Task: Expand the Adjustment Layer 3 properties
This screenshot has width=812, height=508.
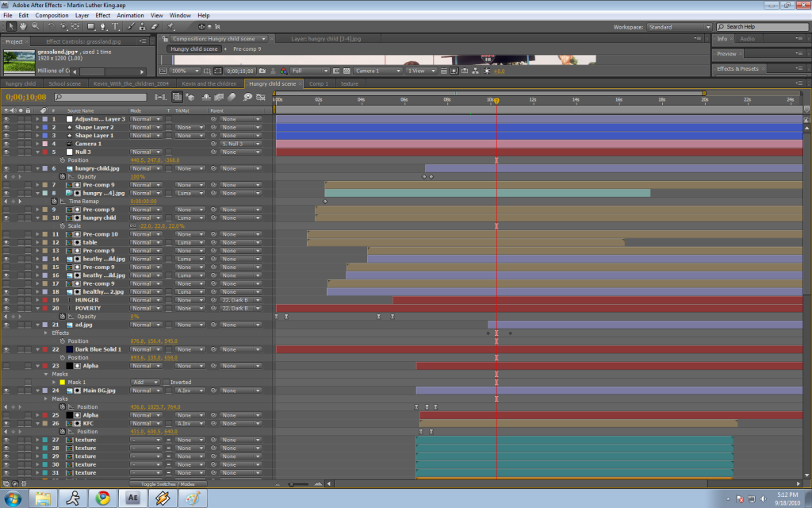Action: point(37,119)
